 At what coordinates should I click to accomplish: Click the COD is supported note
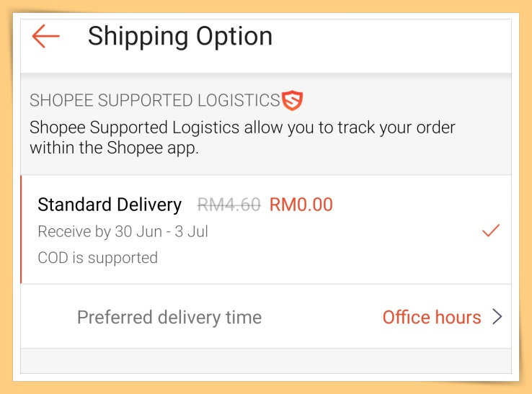[x=97, y=257]
